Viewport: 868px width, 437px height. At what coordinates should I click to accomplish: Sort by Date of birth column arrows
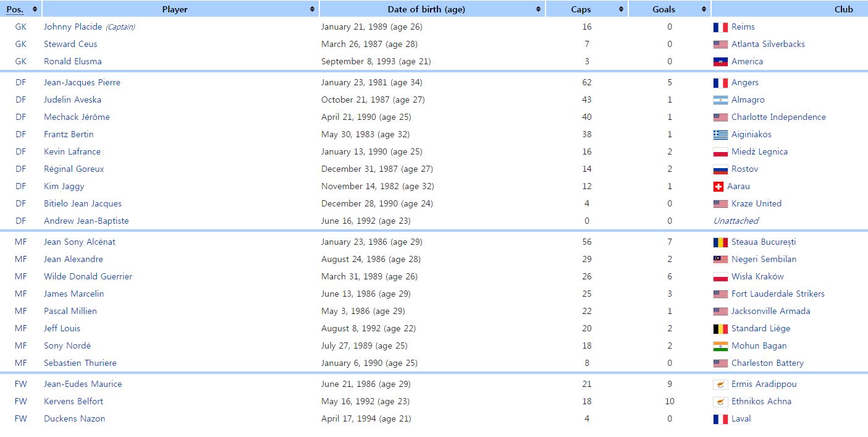tap(539, 9)
